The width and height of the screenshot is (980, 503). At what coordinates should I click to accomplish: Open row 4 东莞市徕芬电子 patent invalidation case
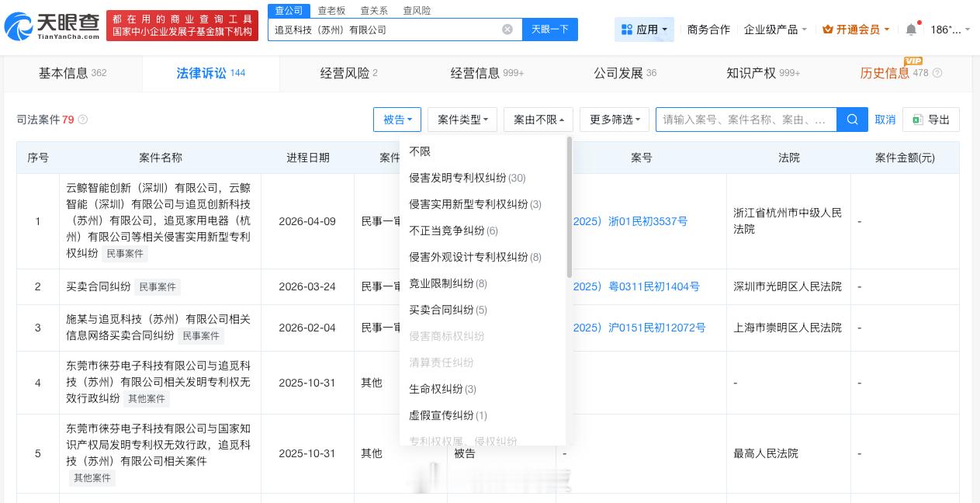pyautogui.click(x=158, y=381)
